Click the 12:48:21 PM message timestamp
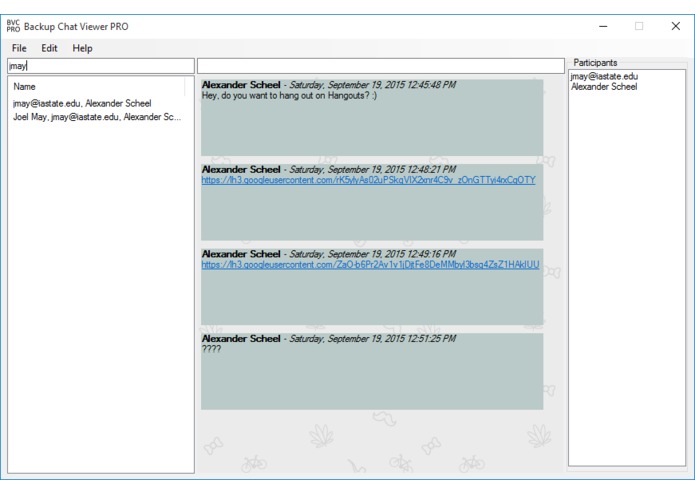Viewport: 695px width, 494px height. tap(372, 169)
